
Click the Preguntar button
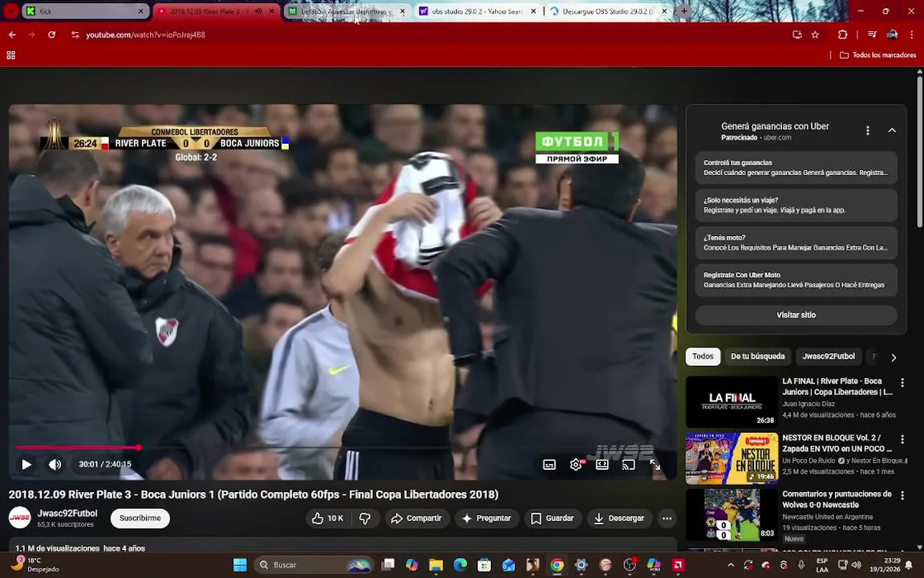coord(487,519)
